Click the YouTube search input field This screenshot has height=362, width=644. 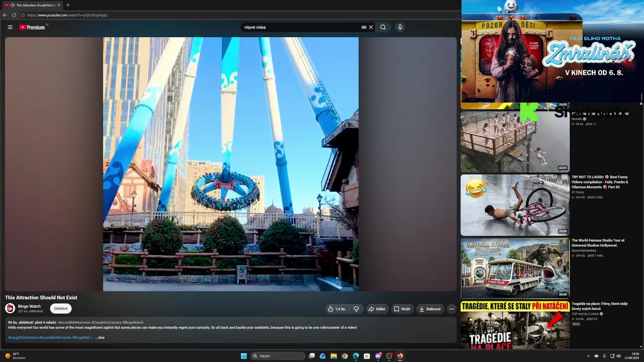(301, 27)
